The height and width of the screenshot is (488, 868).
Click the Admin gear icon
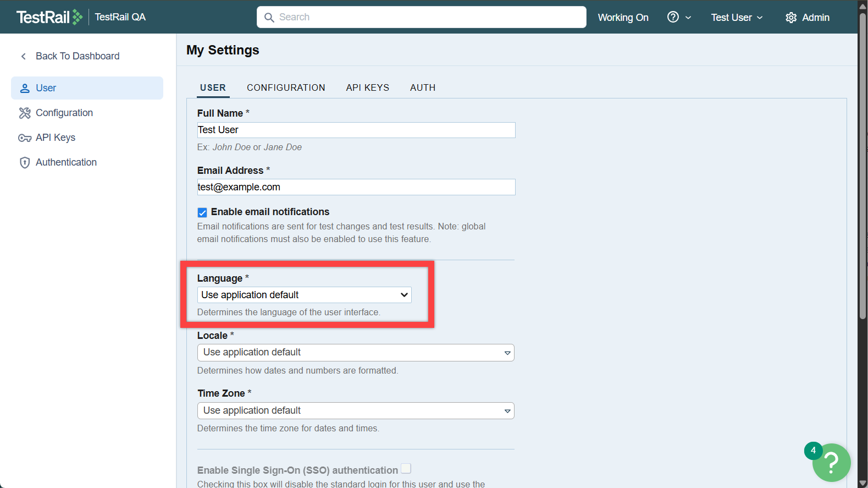790,18
